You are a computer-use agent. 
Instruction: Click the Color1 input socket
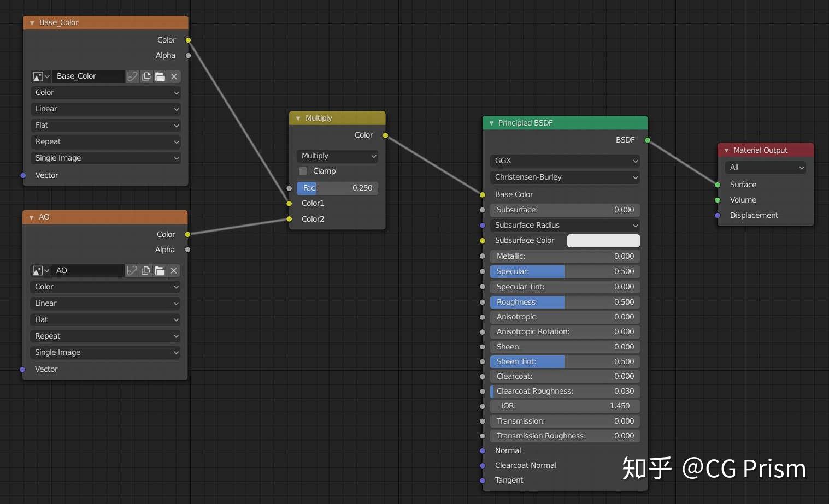point(289,204)
